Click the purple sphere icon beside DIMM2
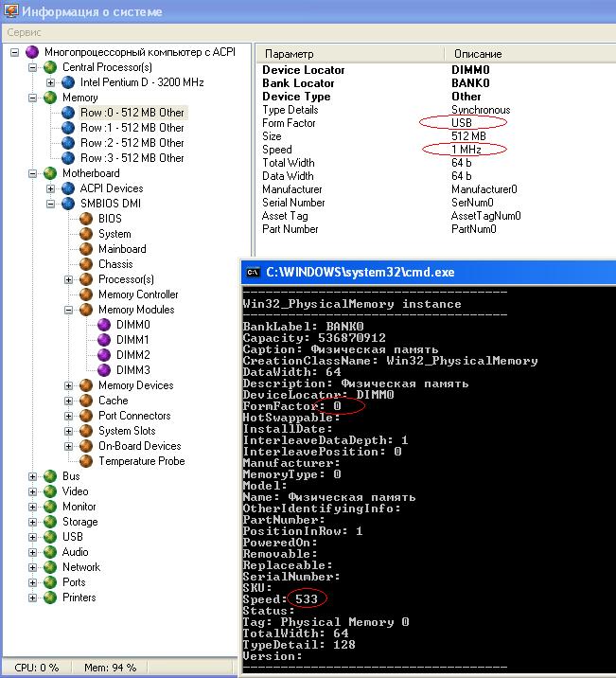616x678 pixels. click(104, 355)
